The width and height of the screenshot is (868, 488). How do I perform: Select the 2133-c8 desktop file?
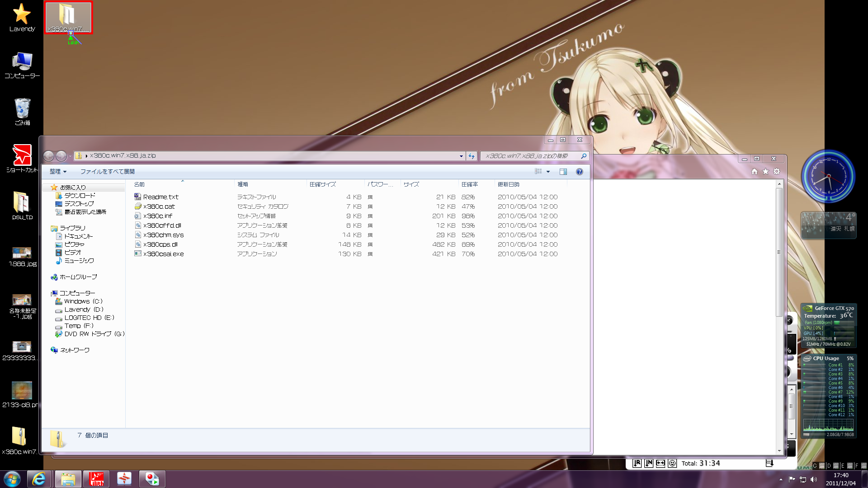point(21,394)
